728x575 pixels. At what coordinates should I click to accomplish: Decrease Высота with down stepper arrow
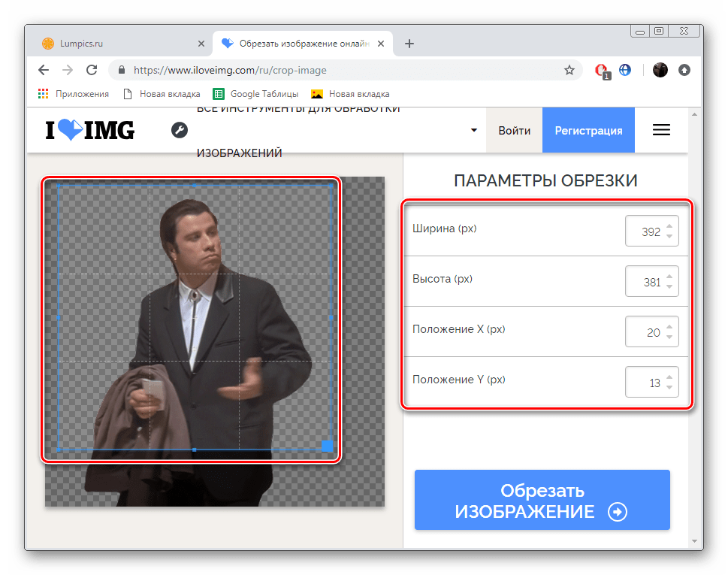[669, 286]
